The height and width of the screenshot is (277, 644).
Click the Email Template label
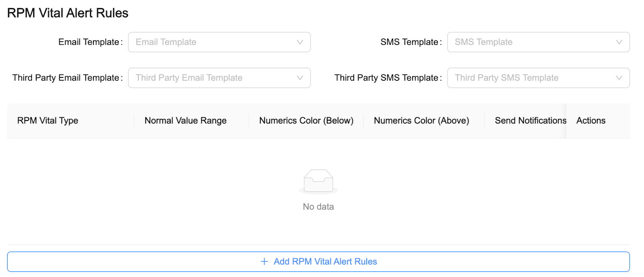point(90,42)
